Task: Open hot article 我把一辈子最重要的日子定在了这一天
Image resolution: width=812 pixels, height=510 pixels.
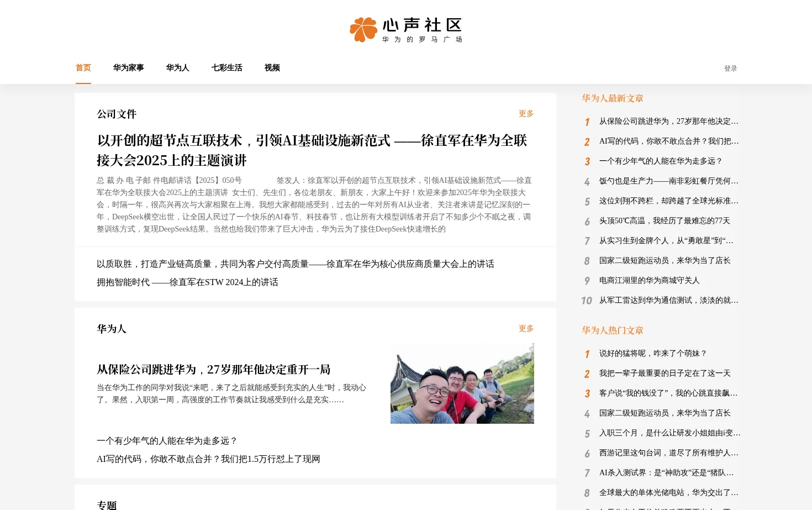Action: click(665, 374)
